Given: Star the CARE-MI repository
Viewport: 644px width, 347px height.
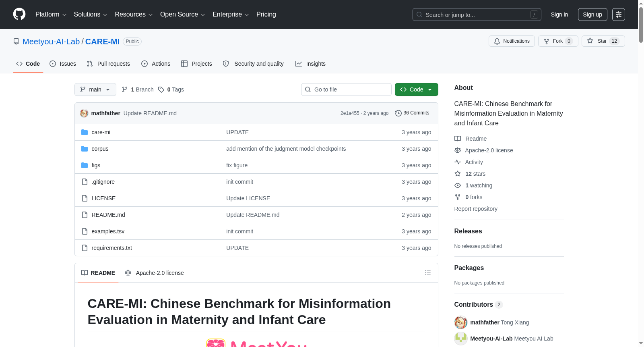Looking at the screenshot, I should point(603,41).
